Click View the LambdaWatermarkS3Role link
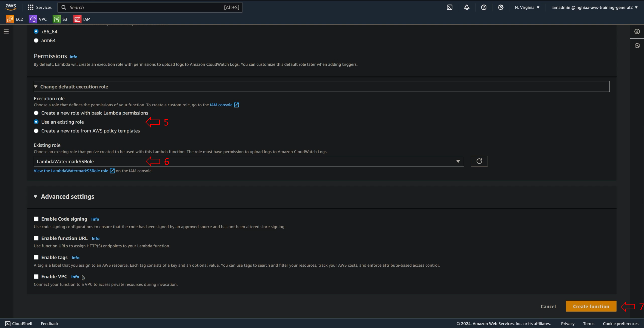644x328 pixels. [71, 171]
